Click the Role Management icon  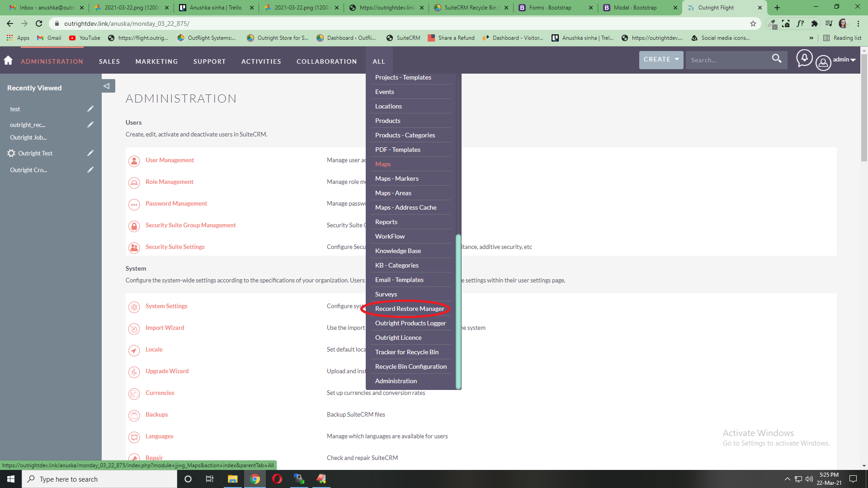(134, 183)
